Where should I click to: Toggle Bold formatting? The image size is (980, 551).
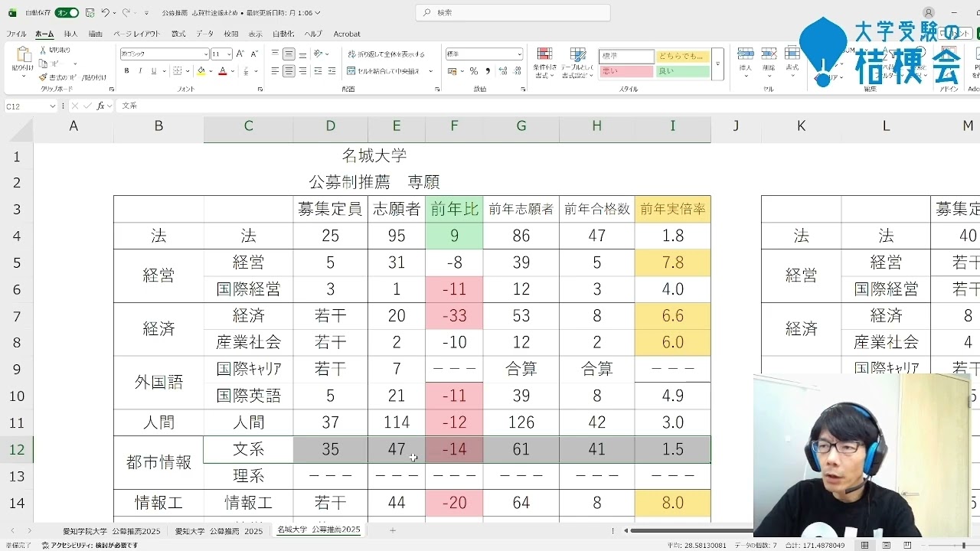[x=126, y=71]
